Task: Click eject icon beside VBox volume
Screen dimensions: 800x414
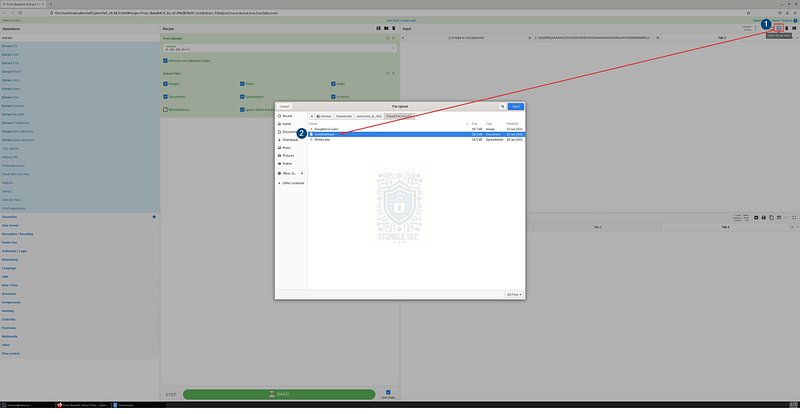Action: point(302,174)
